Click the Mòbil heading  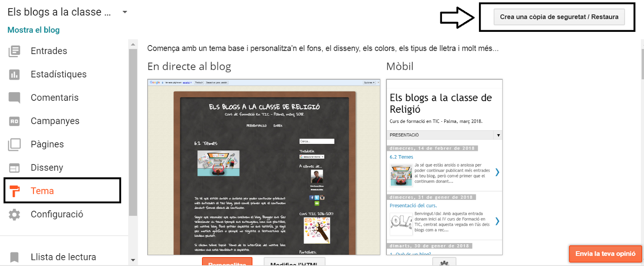pos(400,66)
